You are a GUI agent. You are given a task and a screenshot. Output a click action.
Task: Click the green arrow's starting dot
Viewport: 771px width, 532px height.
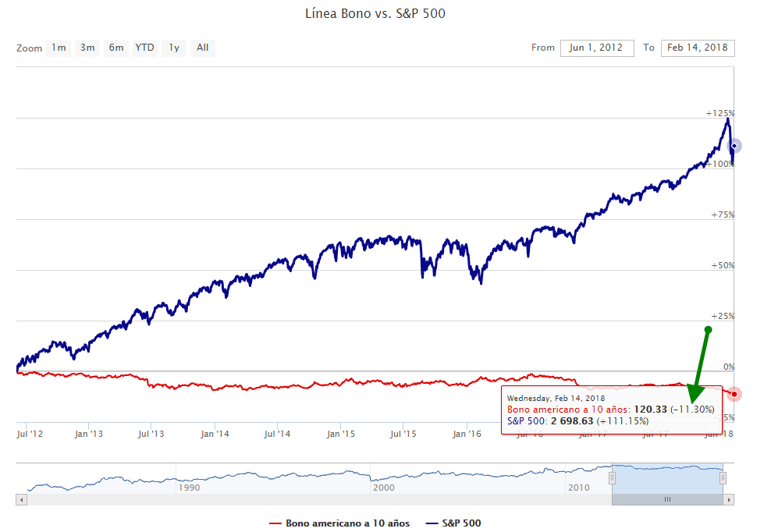point(708,329)
